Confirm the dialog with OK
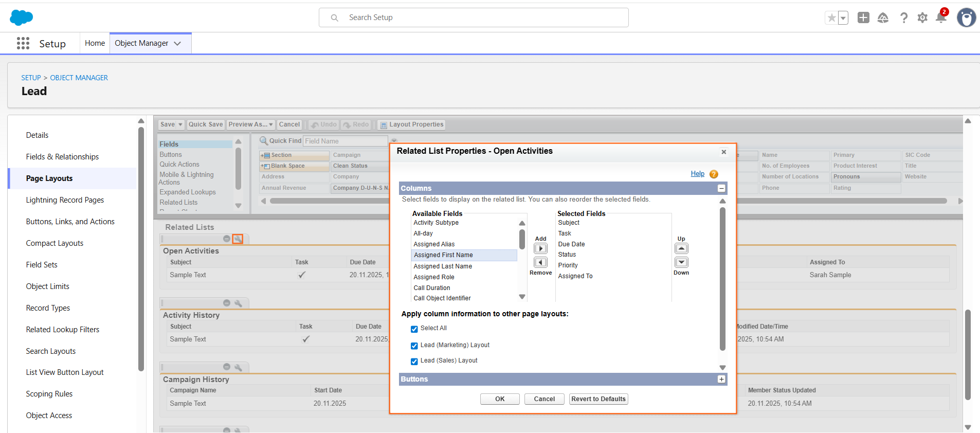 click(x=500, y=399)
